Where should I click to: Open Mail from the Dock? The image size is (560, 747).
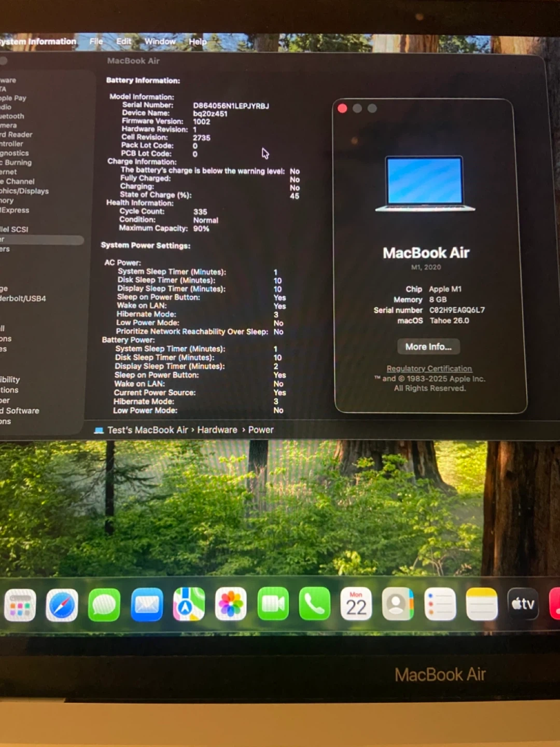[147, 604]
